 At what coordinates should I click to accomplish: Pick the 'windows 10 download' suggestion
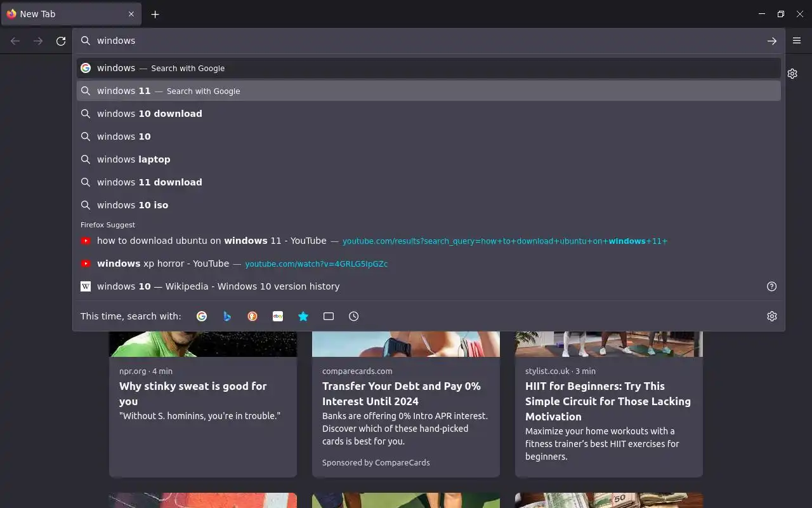click(x=429, y=114)
